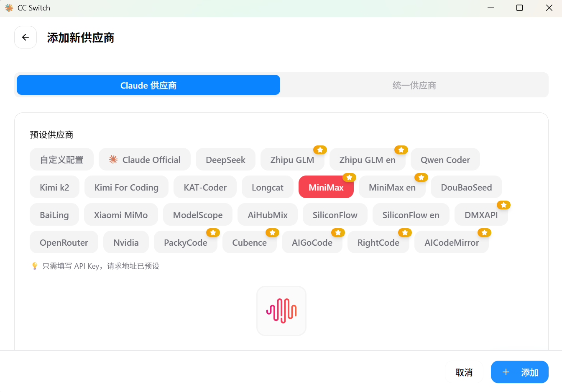
Task: Select the Cubence preset
Action: coord(250,242)
